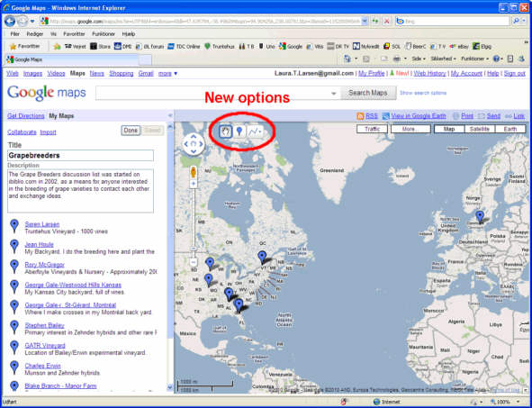This screenshot has height=408, width=532.
Task: Open View in Google Earth link
Action: tap(418, 116)
